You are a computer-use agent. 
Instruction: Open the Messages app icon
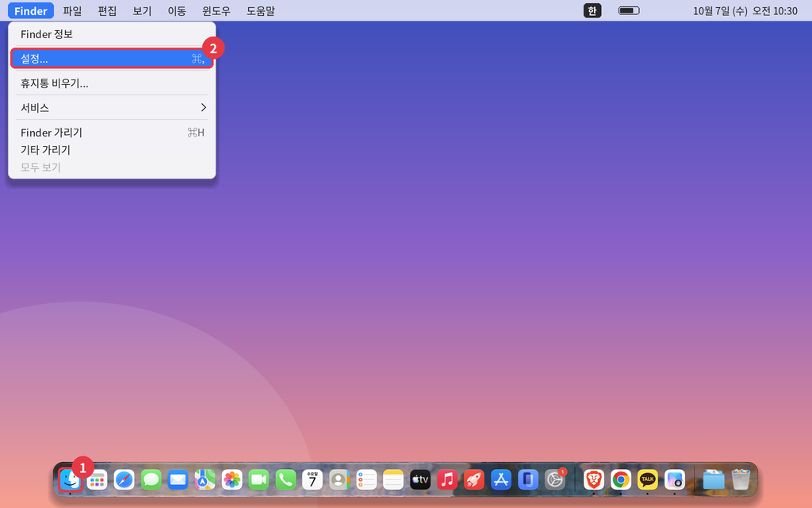tap(151, 480)
